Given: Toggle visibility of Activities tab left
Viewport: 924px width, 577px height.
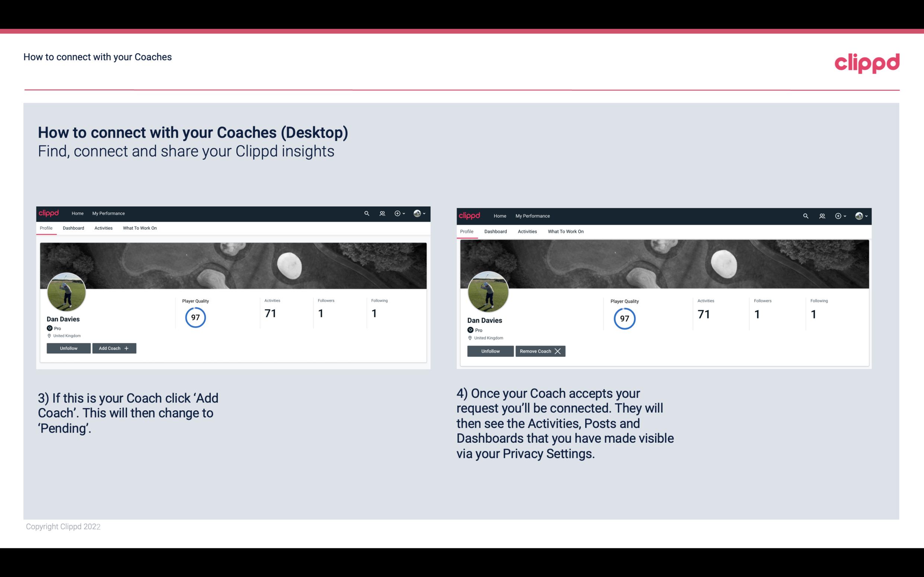Looking at the screenshot, I should pos(103,228).
